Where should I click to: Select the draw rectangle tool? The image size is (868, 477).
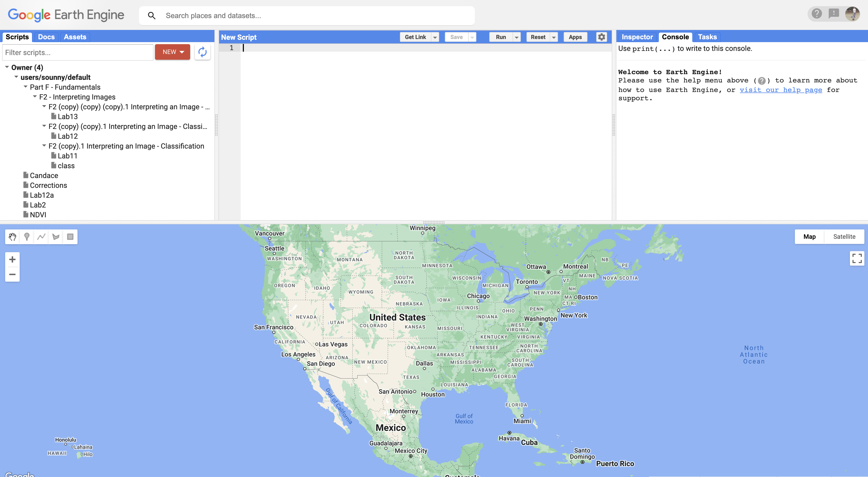(x=70, y=237)
